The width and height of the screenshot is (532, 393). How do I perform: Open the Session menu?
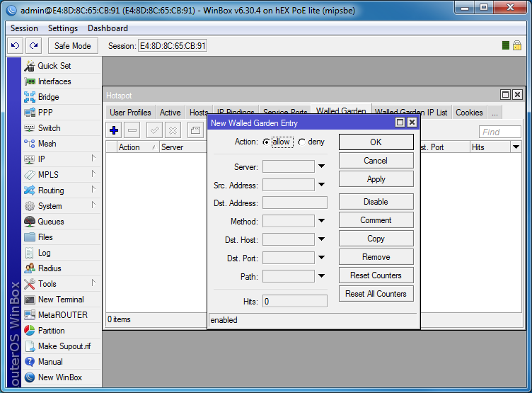click(x=24, y=28)
